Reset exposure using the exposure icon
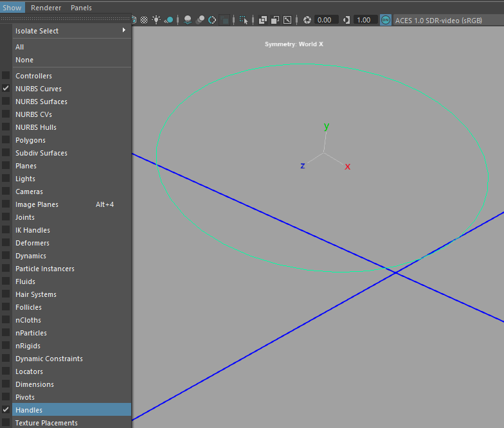The width and height of the screenshot is (504, 428). click(x=307, y=20)
